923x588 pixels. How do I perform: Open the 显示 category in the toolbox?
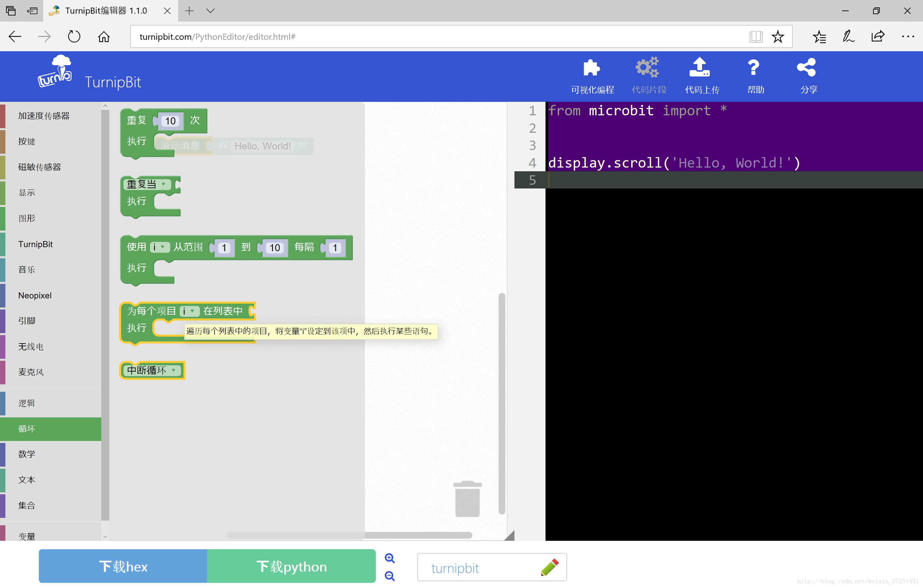click(27, 193)
